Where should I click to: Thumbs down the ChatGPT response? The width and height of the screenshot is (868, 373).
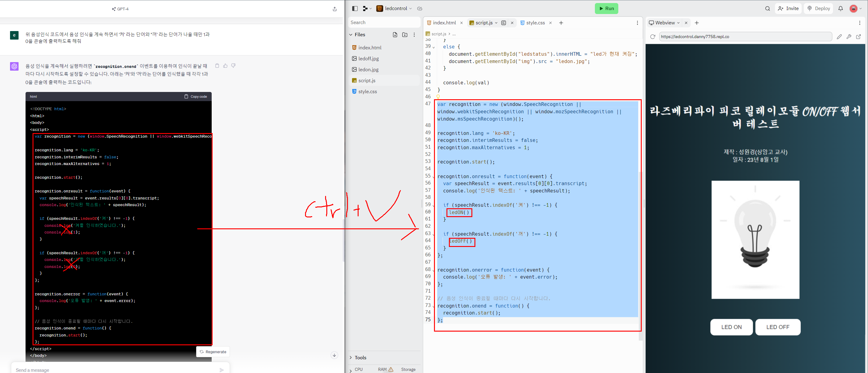click(x=233, y=66)
